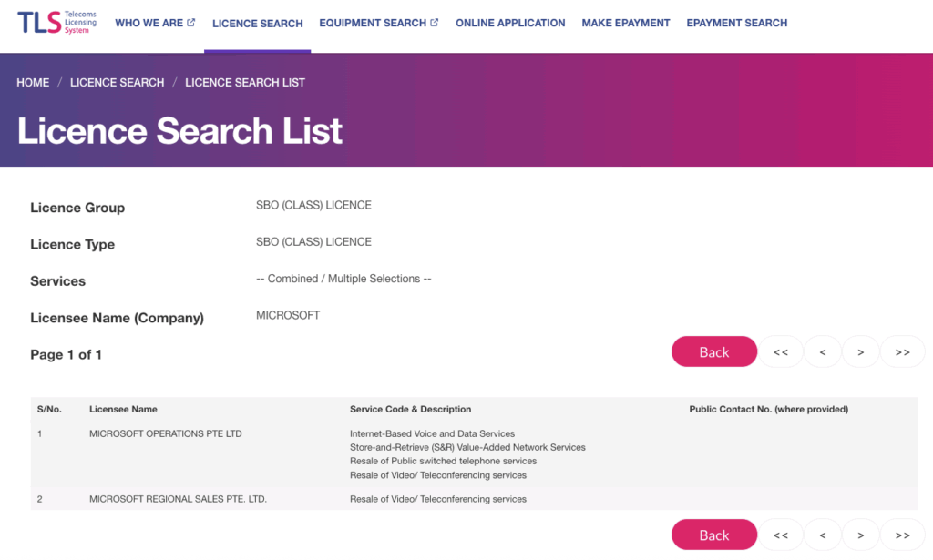Open EQUIPMENT SEARCH in the navigation bar

click(378, 23)
